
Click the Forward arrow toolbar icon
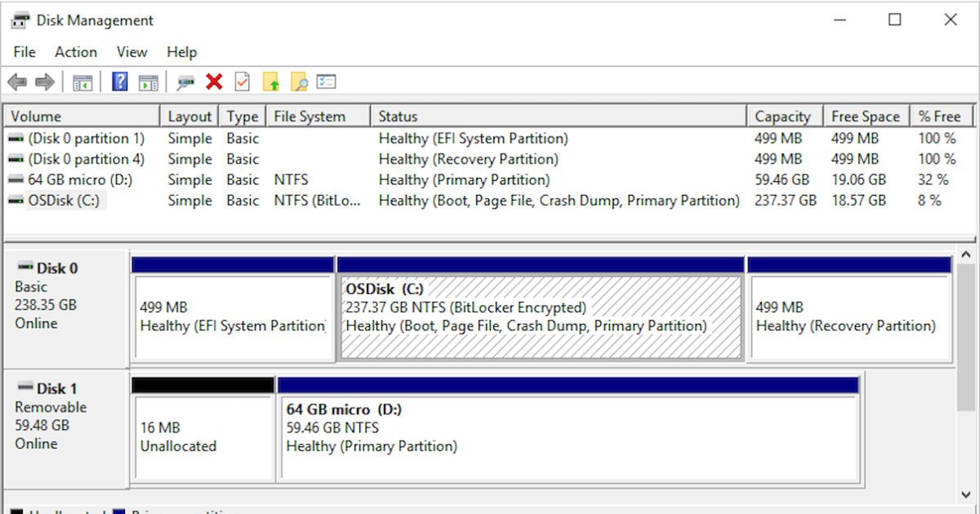pos(45,82)
